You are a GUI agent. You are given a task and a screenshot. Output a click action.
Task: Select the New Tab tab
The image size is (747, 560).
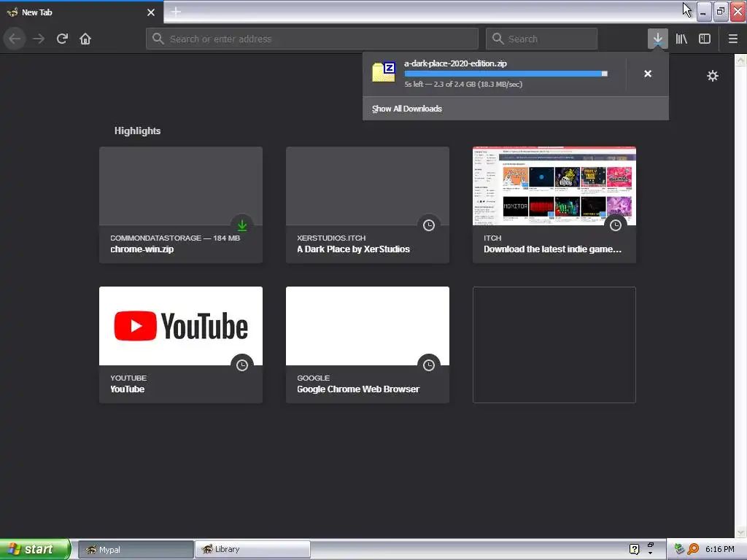(82, 12)
